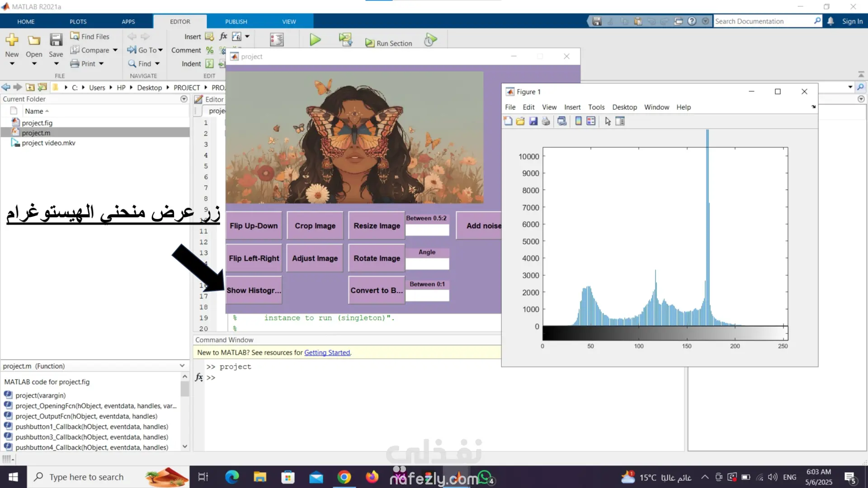Screen dimensions: 868x488
Task: Open the Save dropdown arrow
Action: (x=56, y=64)
